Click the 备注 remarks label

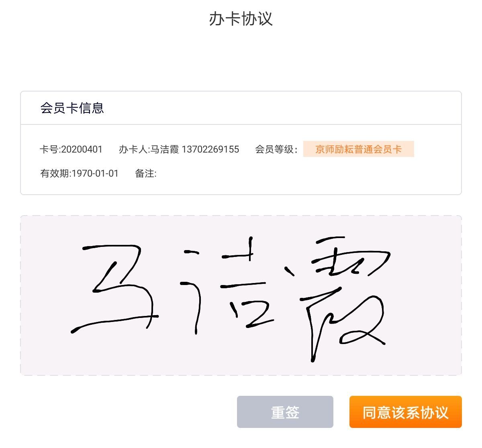(x=145, y=173)
